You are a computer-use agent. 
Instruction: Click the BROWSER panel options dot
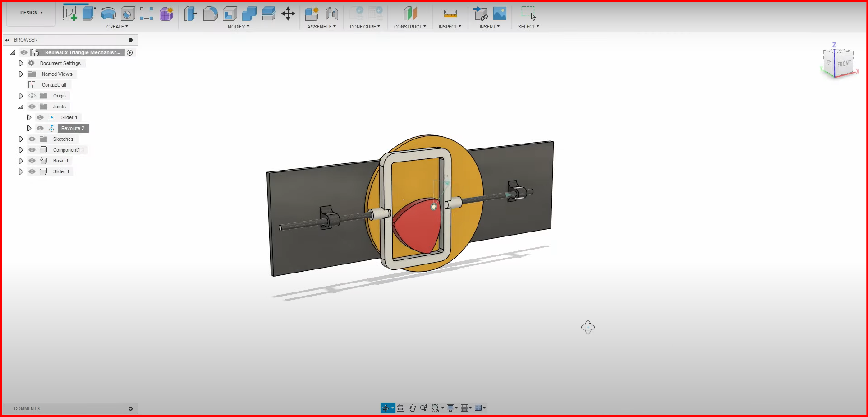click(131, 40)
